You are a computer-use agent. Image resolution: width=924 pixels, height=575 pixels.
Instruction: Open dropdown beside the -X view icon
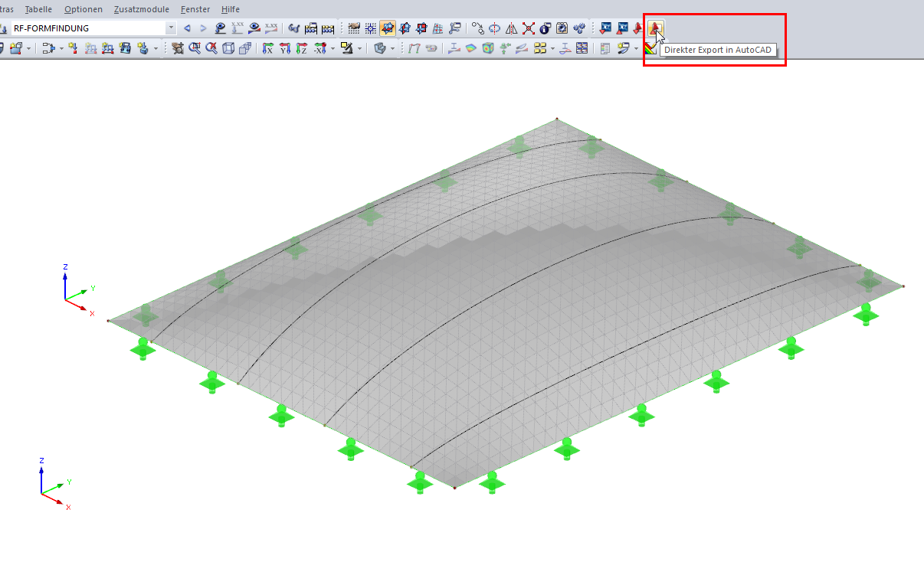coord(333,48)
